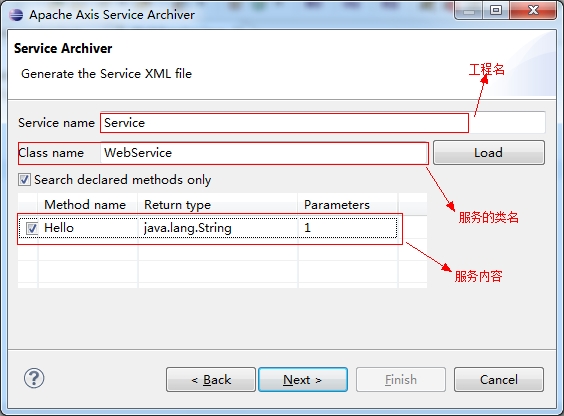Maximize the Service Archiver window

pyautogui.click(x=496, y=10)
